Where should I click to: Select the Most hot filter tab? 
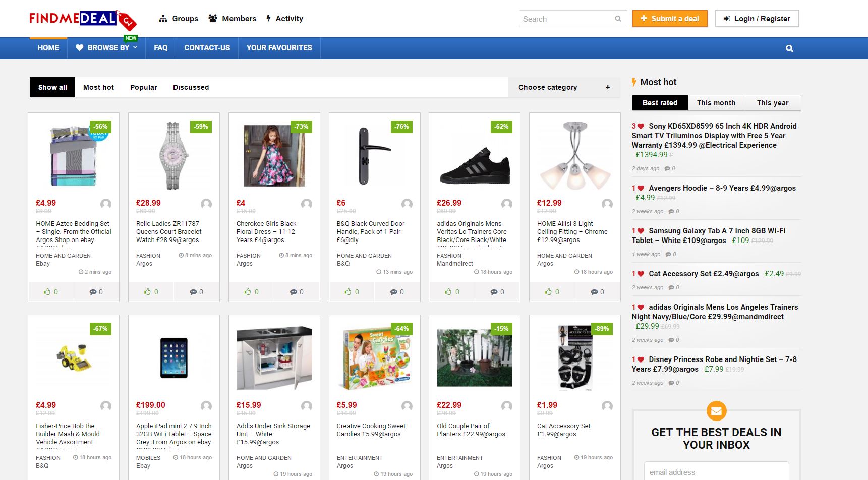point(98,87)
